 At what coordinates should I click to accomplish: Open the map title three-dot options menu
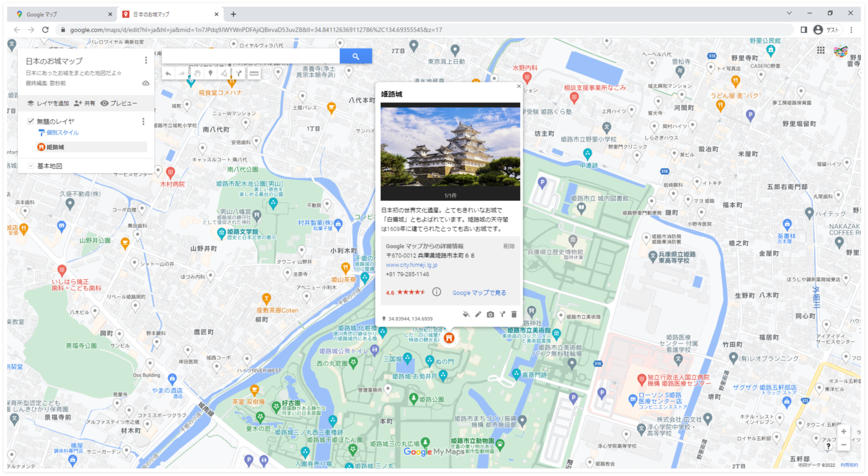point(146,60)
